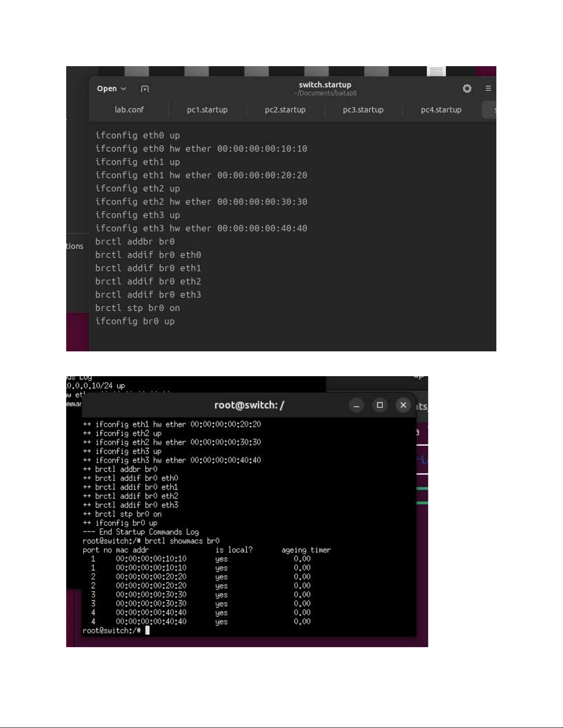563x728 pixels.
Task: Click line 'brctl addbr br0' in editor
Action: (135, 242)
